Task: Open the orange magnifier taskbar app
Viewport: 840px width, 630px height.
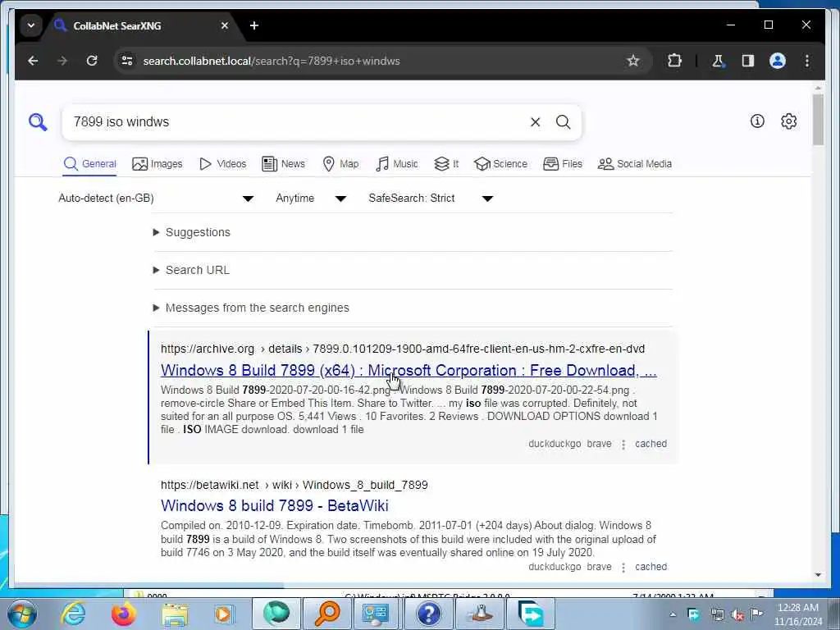Action: click(x=326, y=614)
